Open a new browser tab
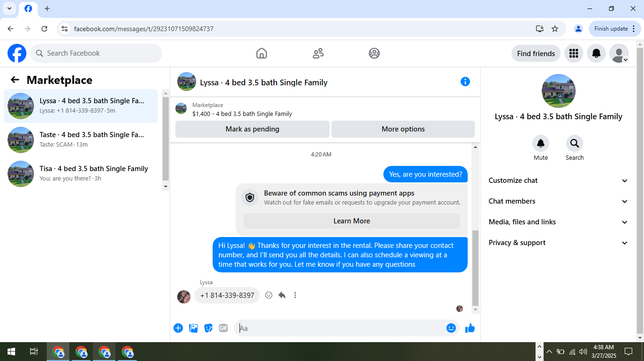The width and height of the screenshot is (644, 361). tap(47, 8)
